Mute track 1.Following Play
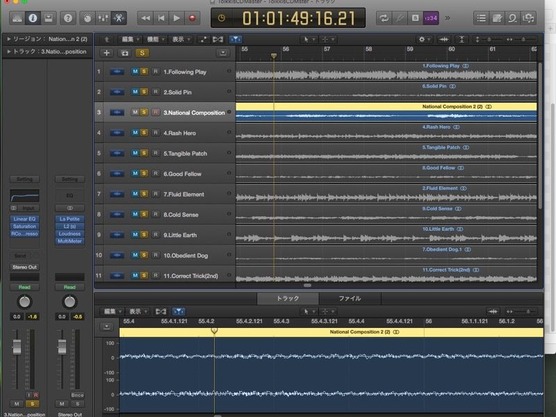The image size is (556, 417). 135,72
